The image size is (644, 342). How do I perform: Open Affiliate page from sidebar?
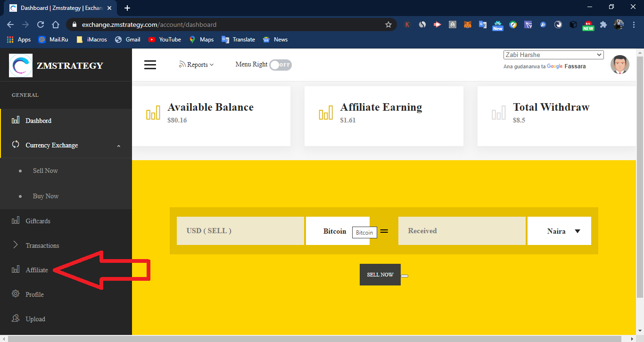tap(37, 270)
